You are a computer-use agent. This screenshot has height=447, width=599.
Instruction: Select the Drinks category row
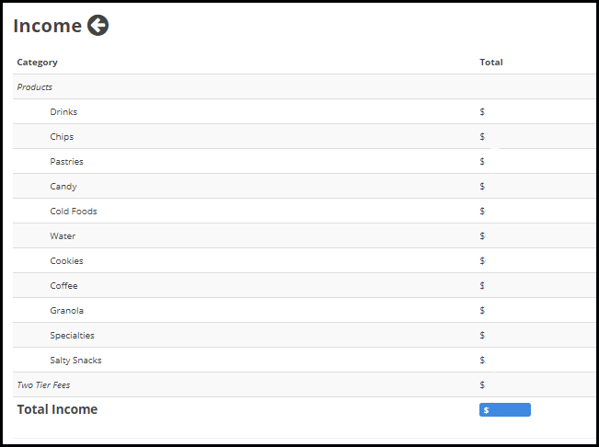point(304,112)
